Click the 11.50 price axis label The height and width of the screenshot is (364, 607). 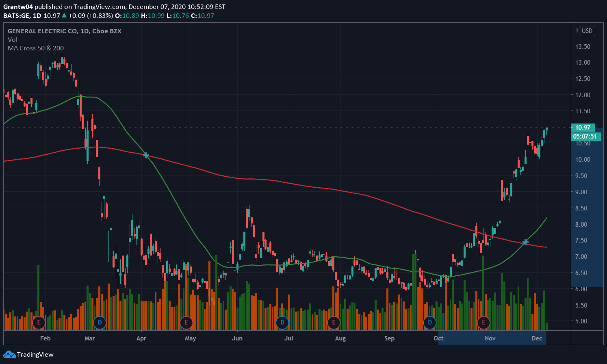tap(583, 111)
